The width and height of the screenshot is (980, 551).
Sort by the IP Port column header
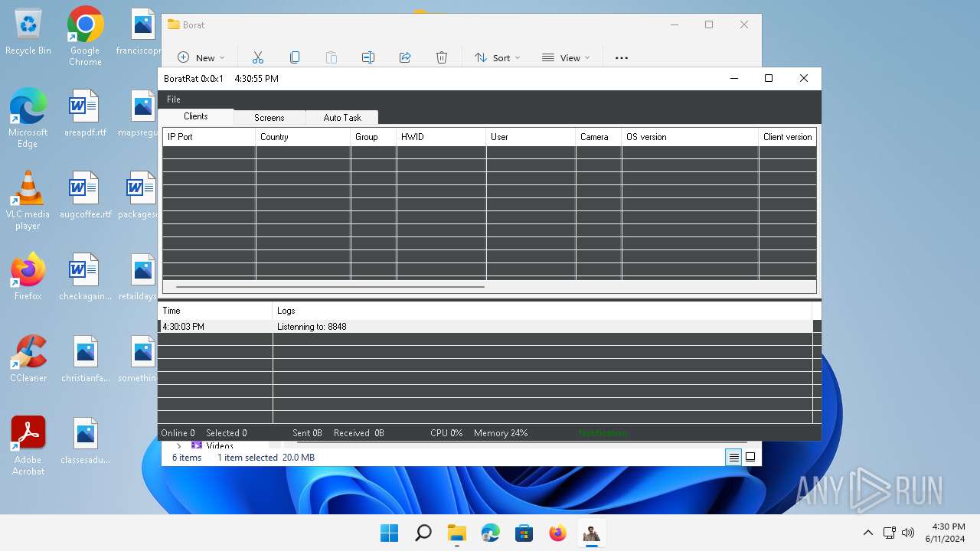209,137
